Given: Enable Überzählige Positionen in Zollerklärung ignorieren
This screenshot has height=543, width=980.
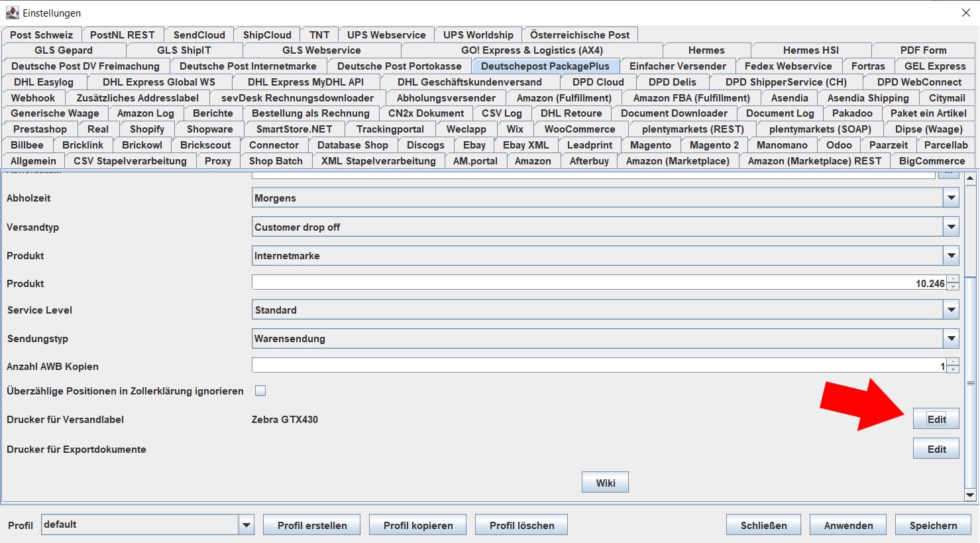Looking at the screenshot, I should pyautogui.click(x=260, y=391).
